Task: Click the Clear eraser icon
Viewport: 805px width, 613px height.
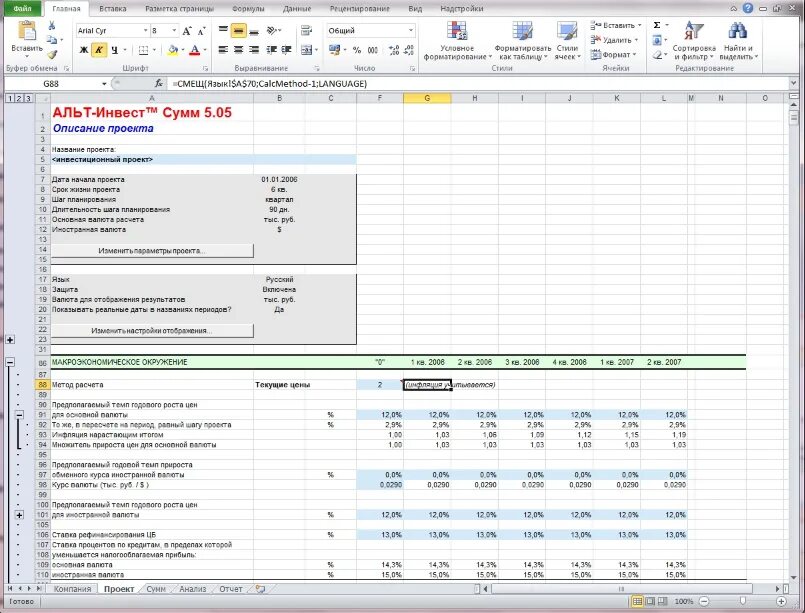Action: pyautogui.click(x=657, y=54)
